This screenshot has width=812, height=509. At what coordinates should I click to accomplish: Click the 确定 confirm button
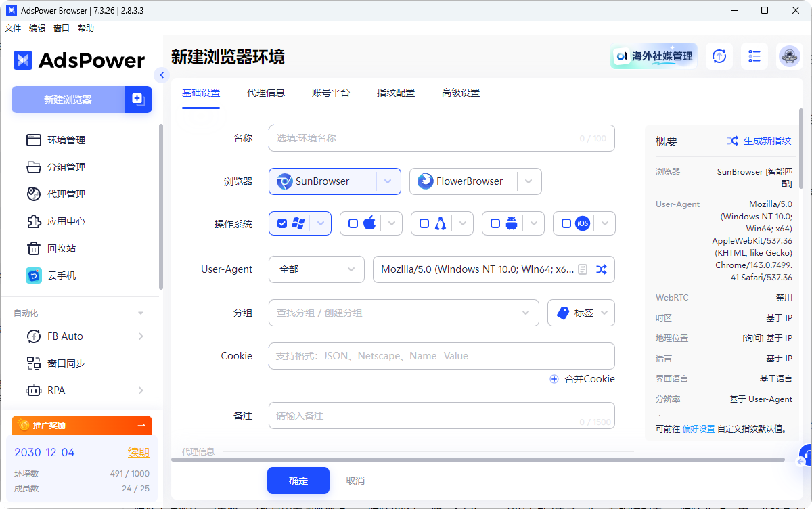coord(298,480)
